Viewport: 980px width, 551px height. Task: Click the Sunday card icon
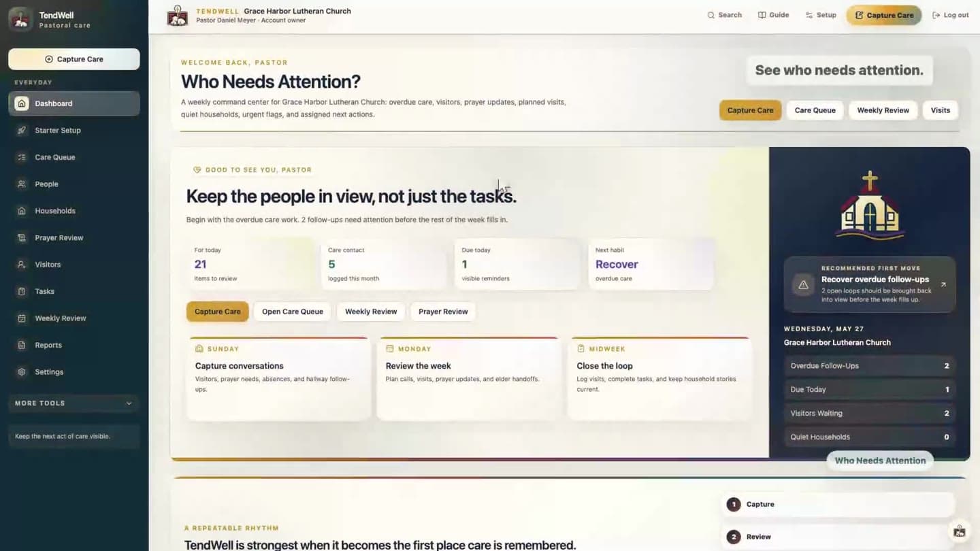(x=199, y=348)
